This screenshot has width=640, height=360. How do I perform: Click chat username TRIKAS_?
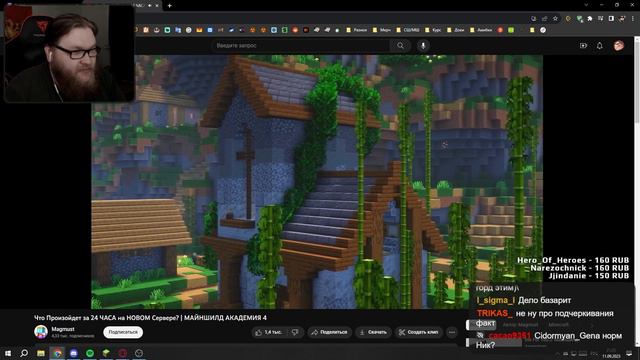494,313
